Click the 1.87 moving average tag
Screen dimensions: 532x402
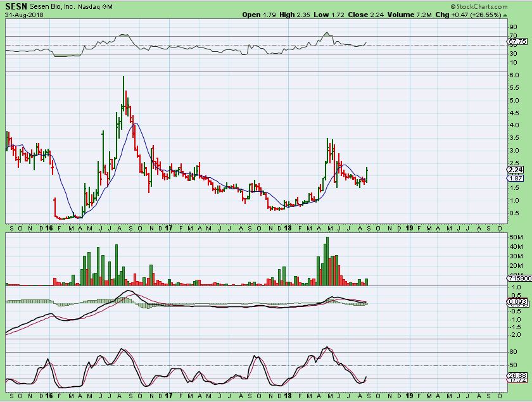click(516, 178)
